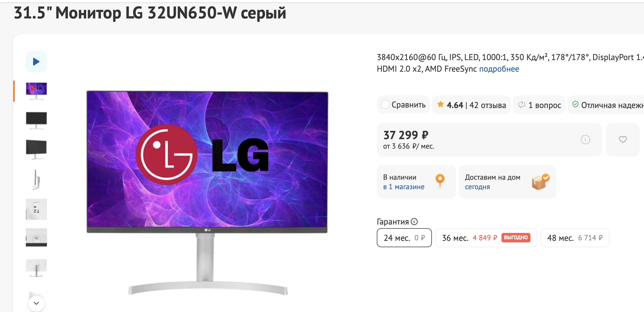644x312 pixels.
Task: Show warranty info icon next to Гарантия
Action: [x=414, y=222]
